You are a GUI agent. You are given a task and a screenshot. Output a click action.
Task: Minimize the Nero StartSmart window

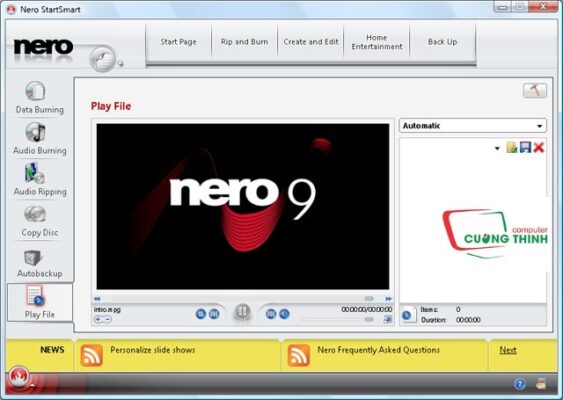coord(503,6)
